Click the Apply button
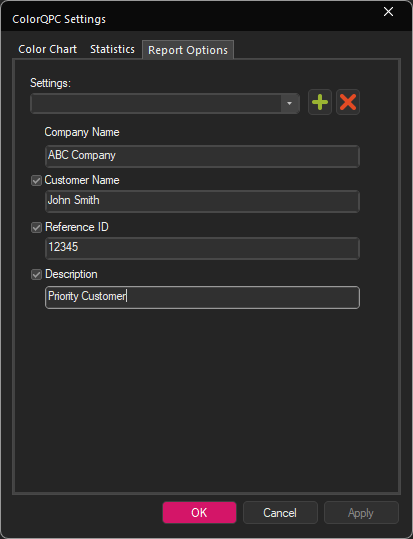413x539 pixels. 361,513
